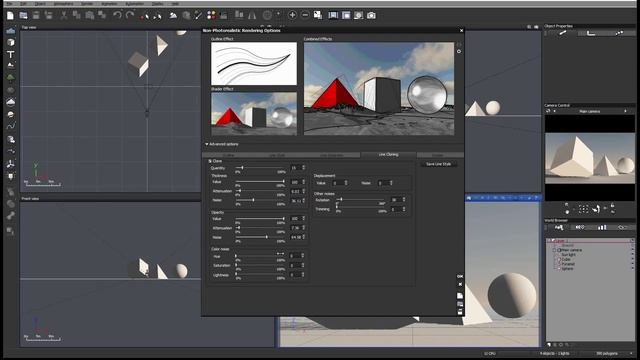Click the Rotation value stepper arrows
Screen dimensions: 640x360
click(x=404, y=200)
